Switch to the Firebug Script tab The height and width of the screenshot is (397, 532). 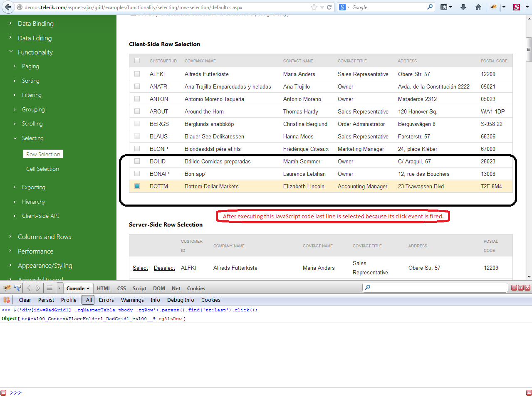coord(139,288)
